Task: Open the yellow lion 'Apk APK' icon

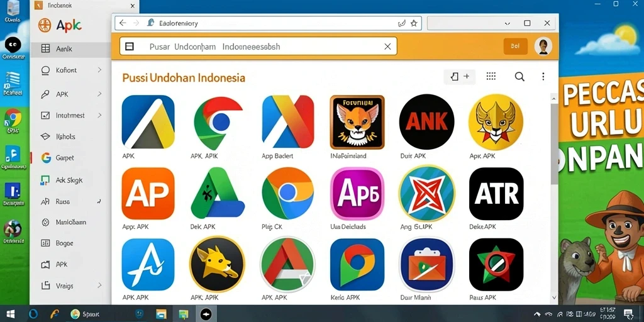Action: coord(496,121)
